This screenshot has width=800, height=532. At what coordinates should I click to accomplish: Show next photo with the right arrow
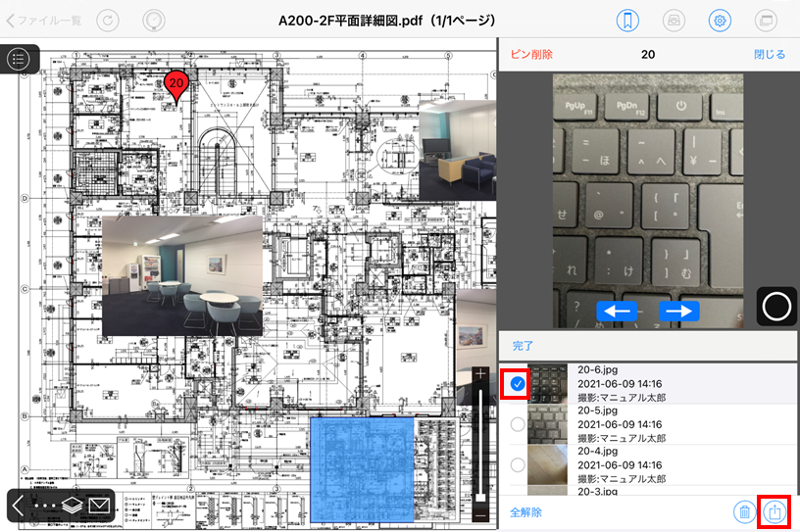tap(679, 311)
